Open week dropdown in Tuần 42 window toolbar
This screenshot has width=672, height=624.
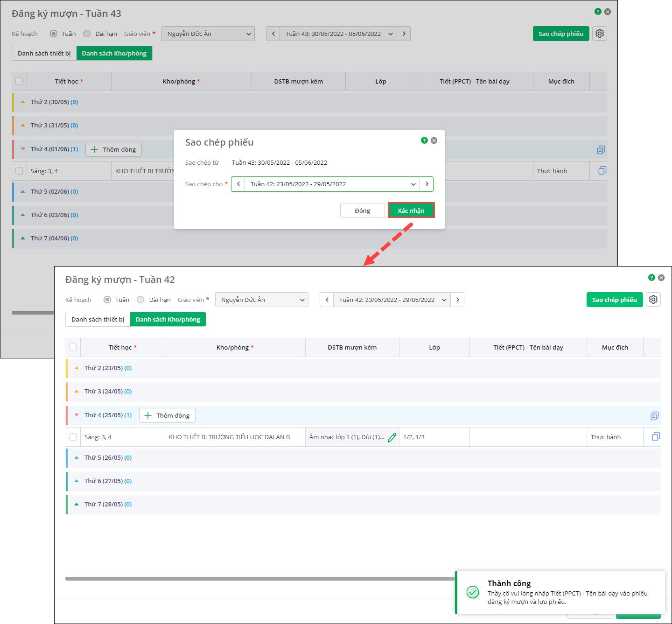click(x=392, y=300)
